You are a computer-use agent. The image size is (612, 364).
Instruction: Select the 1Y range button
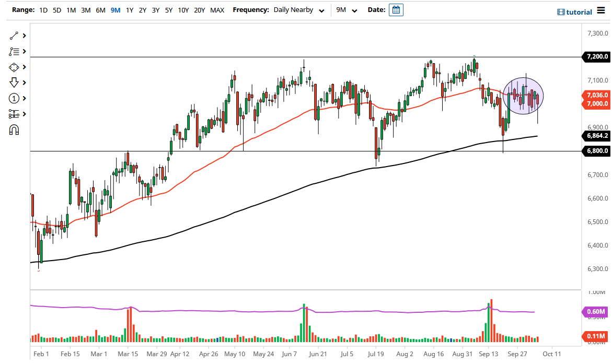click(x=129, y=9)
